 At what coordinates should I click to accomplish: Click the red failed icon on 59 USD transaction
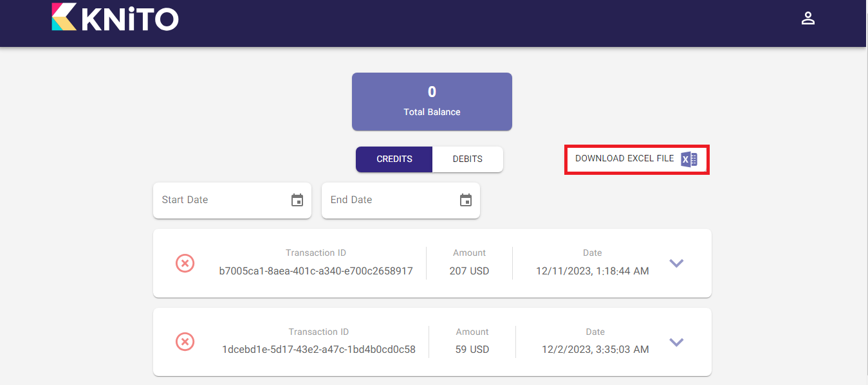[185, 342]
